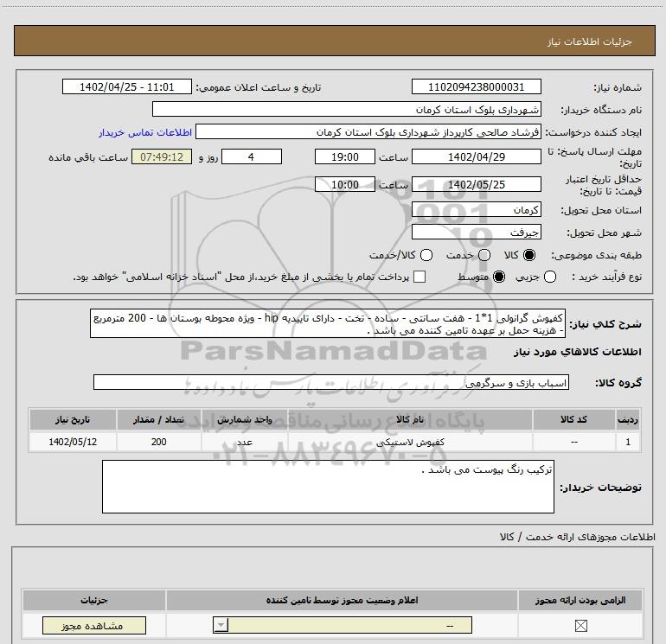Click the row number cell 1
666x644 pixels.
[x=628, y=442]
